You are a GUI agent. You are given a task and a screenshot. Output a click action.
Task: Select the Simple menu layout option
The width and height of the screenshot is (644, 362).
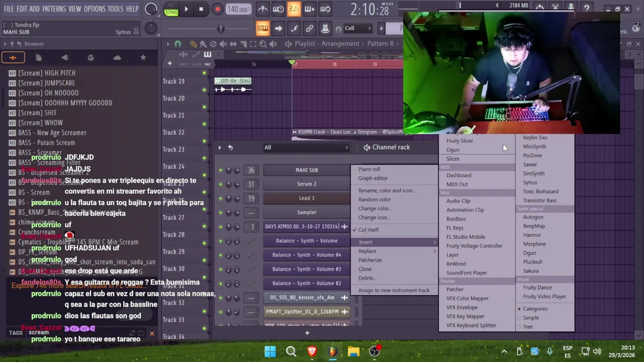pyautogui.click(x=531, y=318)
